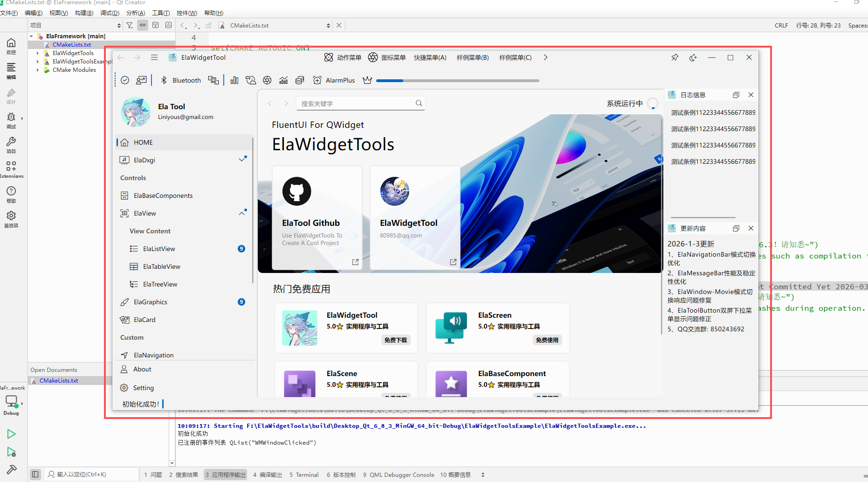This screenshot has height=482, width=868.
Task: Click the blue toolbar slider track
Action: [x=457, y=81]
